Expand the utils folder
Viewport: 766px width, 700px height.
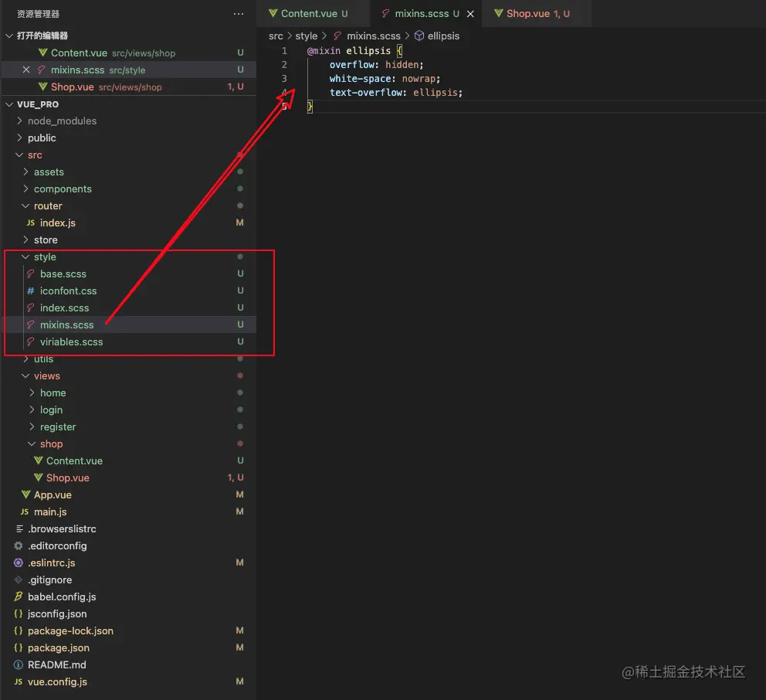pos(26,358)
